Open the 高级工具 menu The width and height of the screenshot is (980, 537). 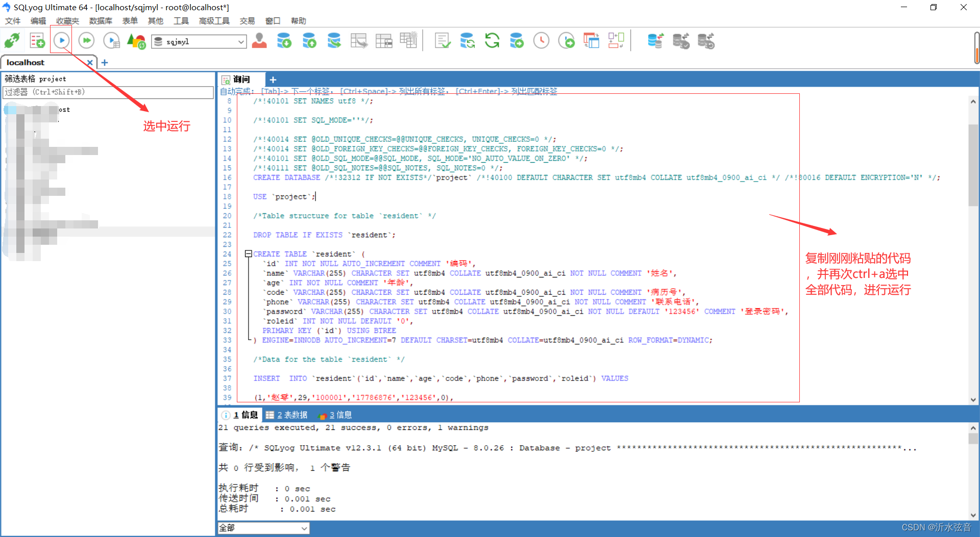tap(214, 21)
